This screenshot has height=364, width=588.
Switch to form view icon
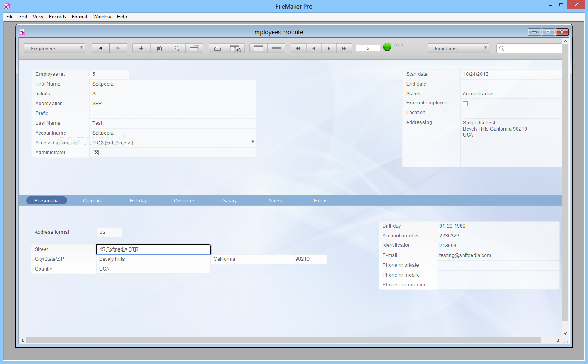pos(258,48)
